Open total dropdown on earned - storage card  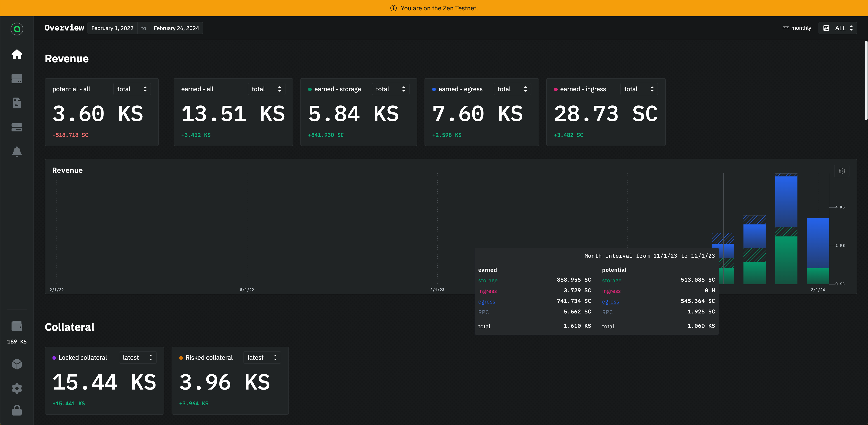[x=391, y=89]
